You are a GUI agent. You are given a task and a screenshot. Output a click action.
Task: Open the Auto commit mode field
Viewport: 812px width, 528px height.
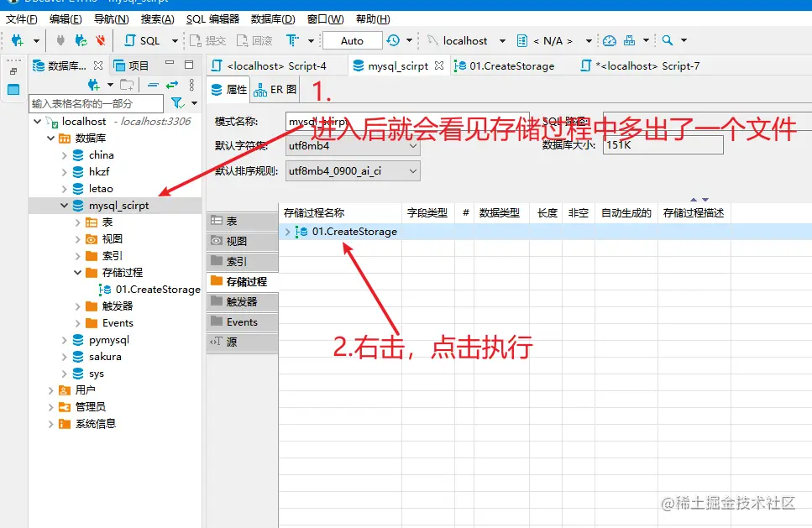click(x=352, y=40)
